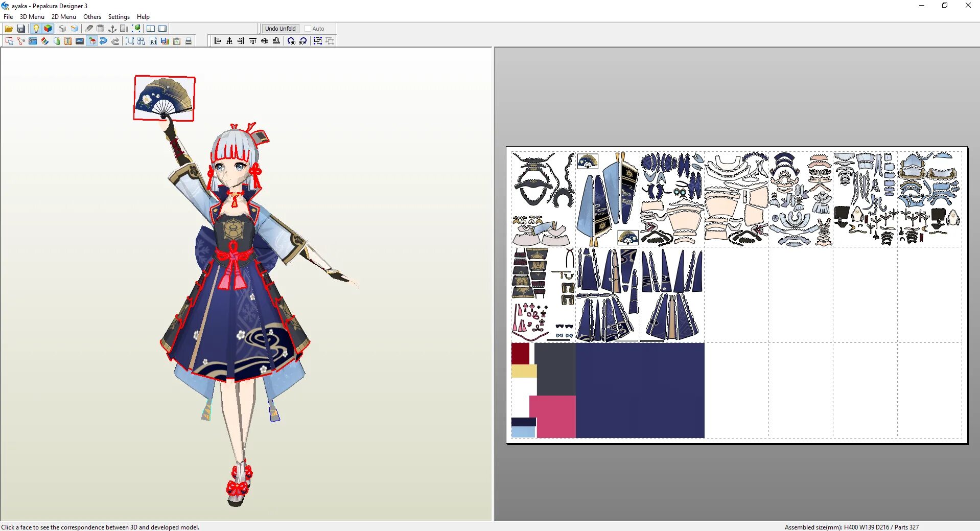Click the Undo Unfold button
Image resolution: width=980 pixels, height=531 pixels.
pyautogui.click(x=280, y=29)
